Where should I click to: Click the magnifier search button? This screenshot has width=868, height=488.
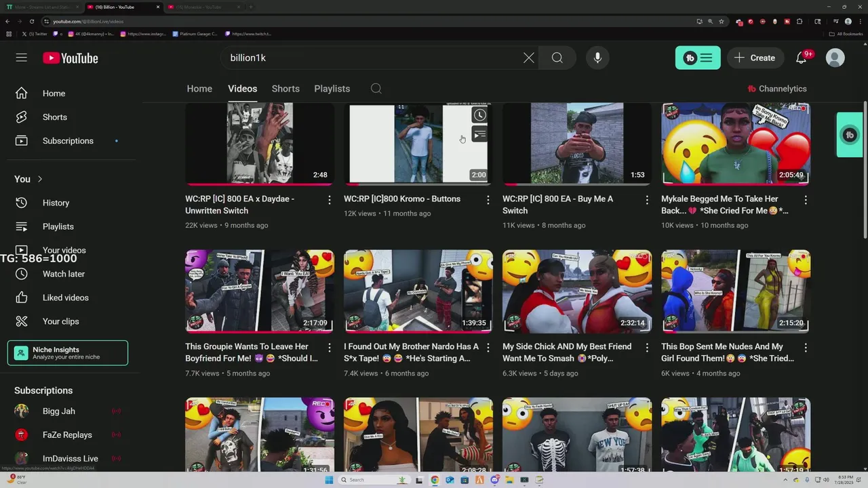[x=557, y=58]
